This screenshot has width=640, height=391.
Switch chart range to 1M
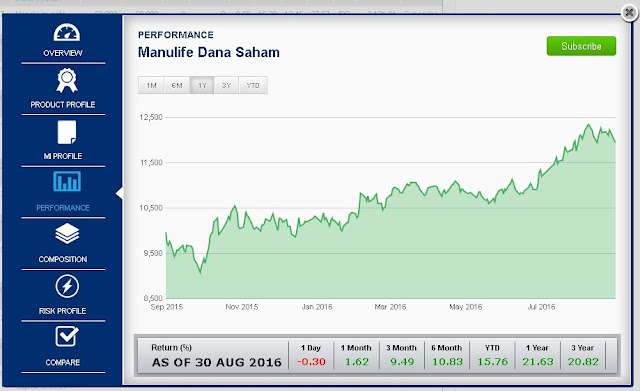click(151, 85)
